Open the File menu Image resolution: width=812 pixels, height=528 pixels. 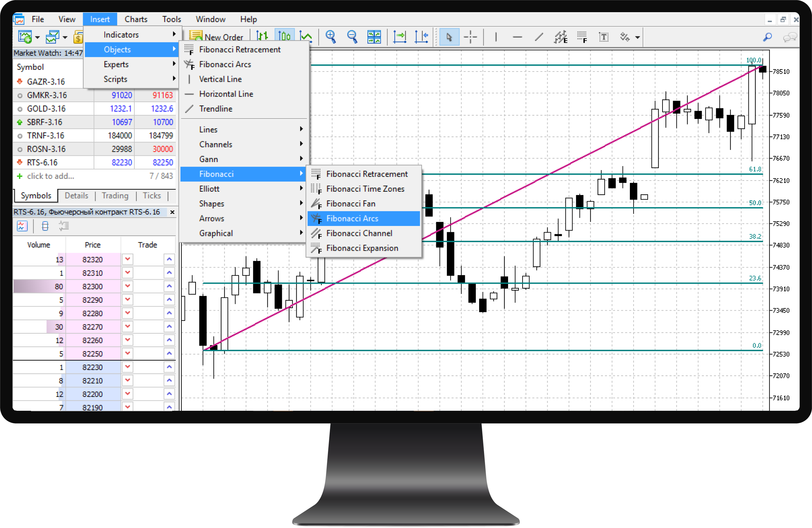(38, 19)
